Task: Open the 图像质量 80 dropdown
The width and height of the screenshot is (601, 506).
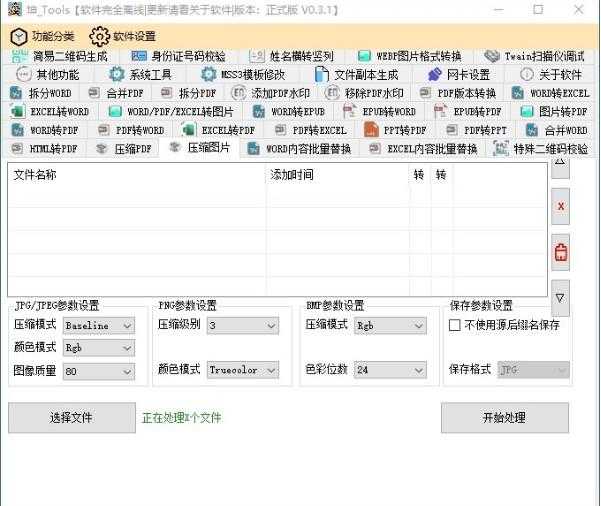Action: point(98,370)
